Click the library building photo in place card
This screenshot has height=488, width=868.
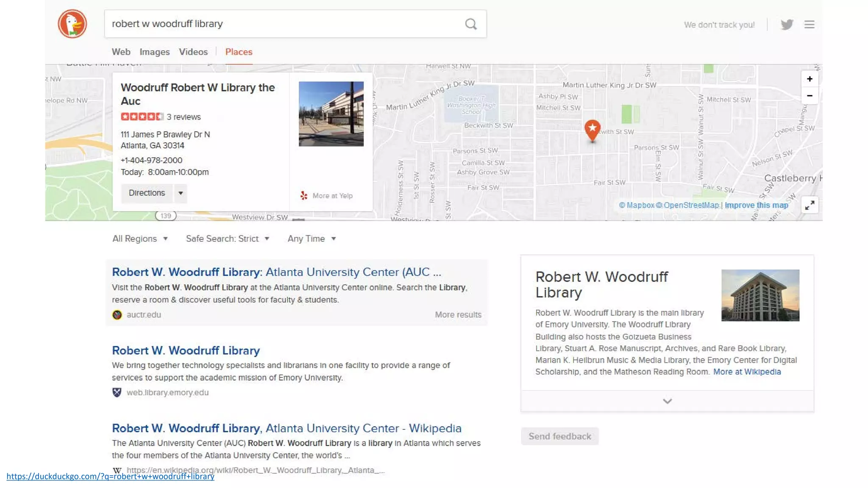331,114
